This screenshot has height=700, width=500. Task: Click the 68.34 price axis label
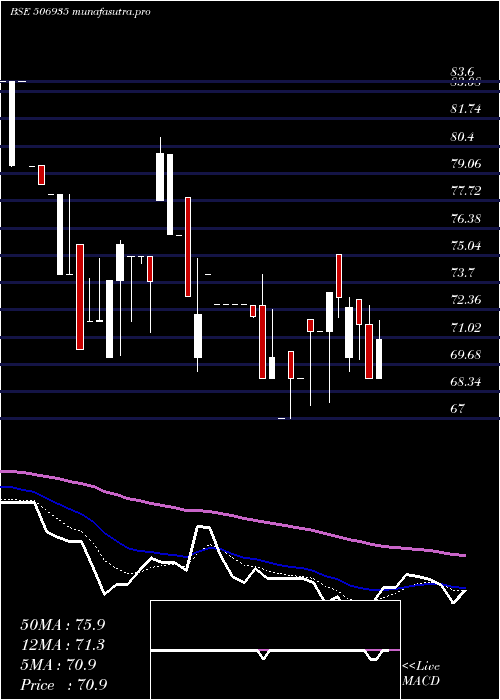[466, 382]
